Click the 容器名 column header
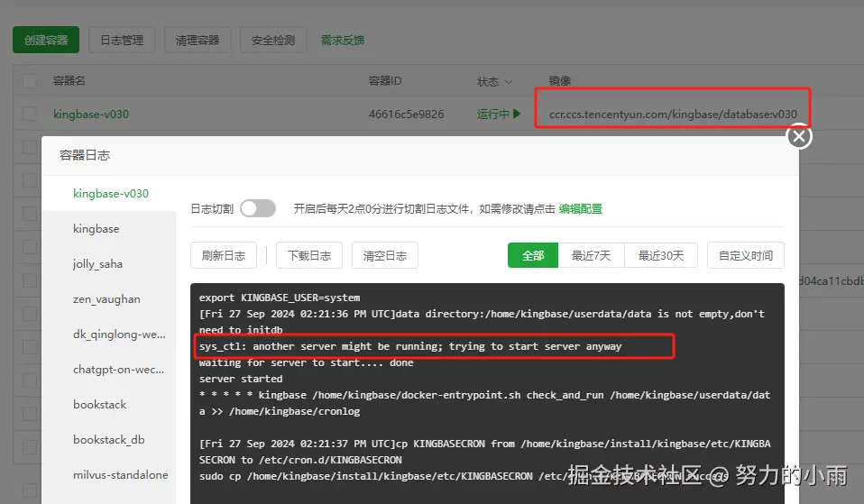 click(x=69, y=81)
